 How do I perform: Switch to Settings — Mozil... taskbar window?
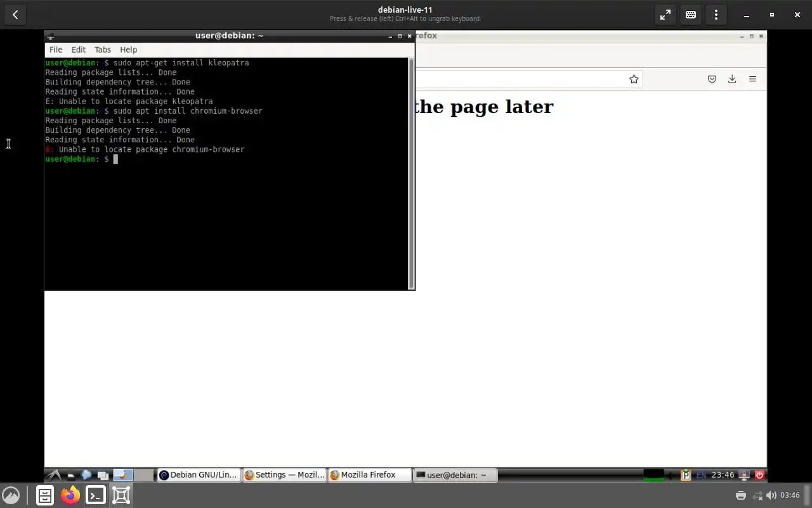click(x=284, y=475)
